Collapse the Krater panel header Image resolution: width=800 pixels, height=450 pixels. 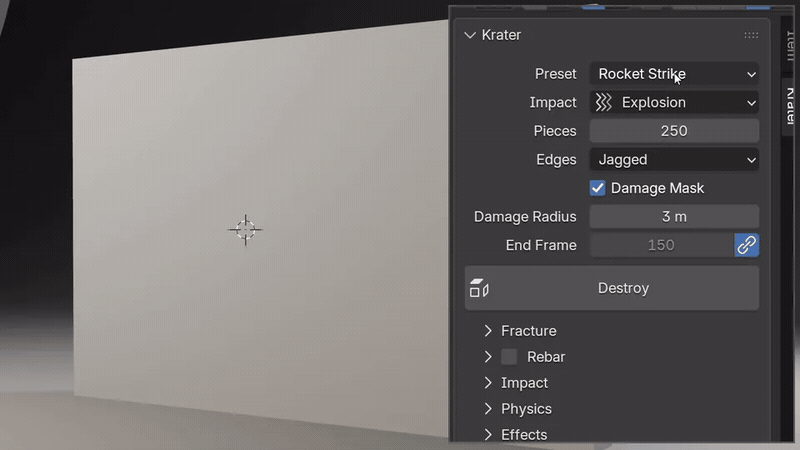[x=470, y=35]
